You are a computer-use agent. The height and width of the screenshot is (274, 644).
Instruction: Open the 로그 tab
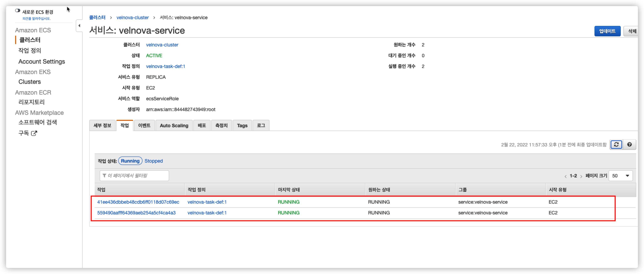[261, 125]
